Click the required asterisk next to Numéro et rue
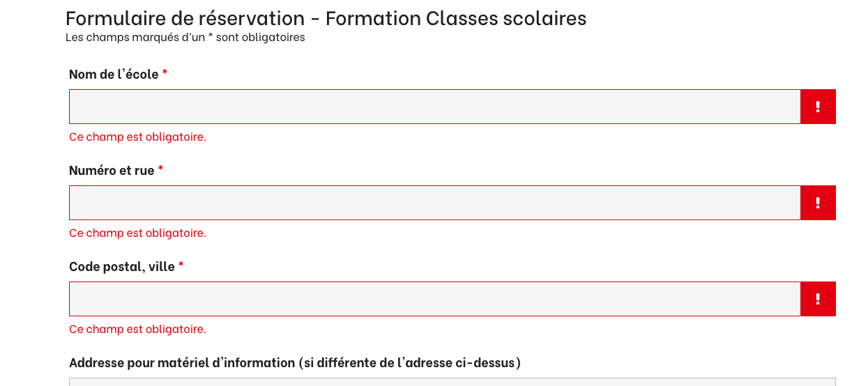Screen dimensions: 868x386 click(x=160, y=169)
